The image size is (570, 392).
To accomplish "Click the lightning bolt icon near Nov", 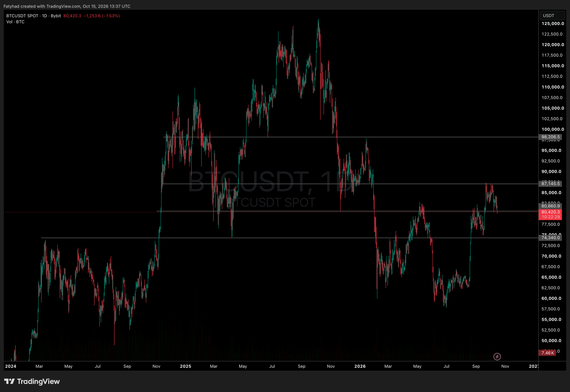I will [x=497, y=356].
